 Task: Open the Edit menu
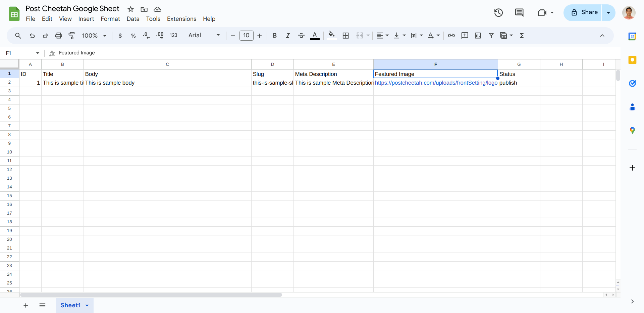click(47, 19)
